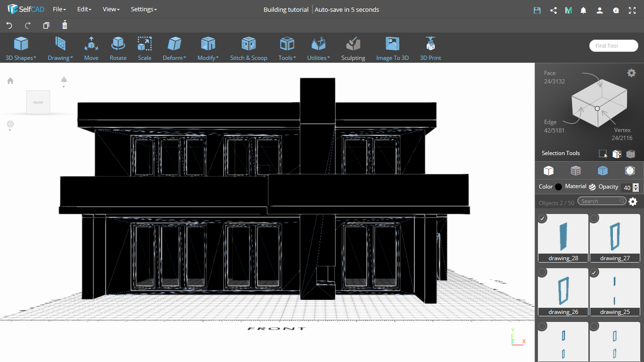Click the Delete trash icon
The image size is (644, 362).
[65, 25]
